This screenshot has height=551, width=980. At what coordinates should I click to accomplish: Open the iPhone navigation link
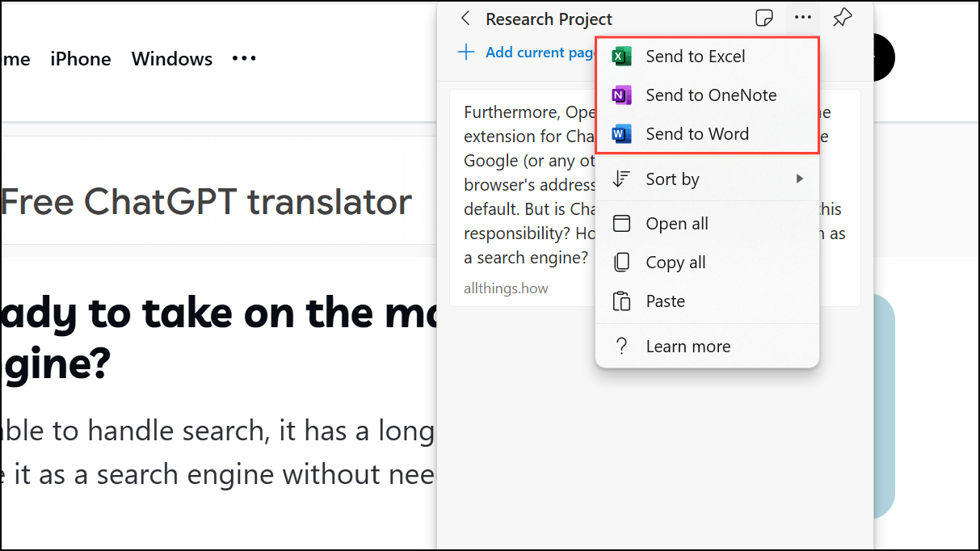click(81, 59)
